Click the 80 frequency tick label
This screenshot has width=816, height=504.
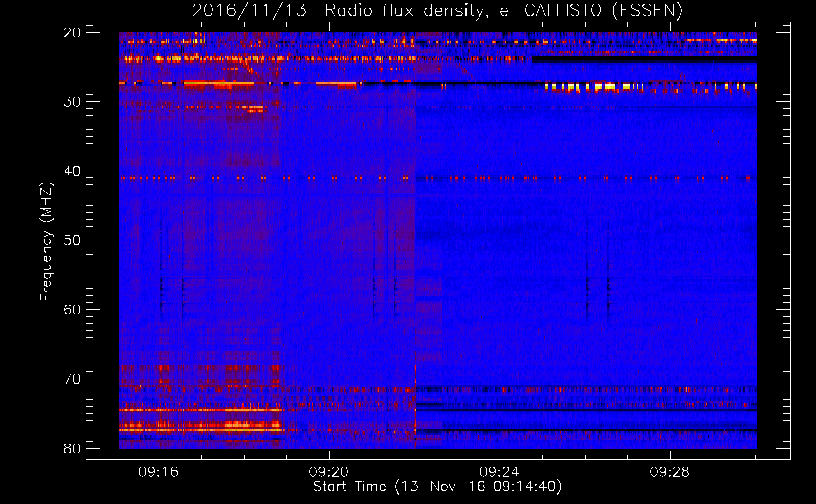click(x=72, y=448)
